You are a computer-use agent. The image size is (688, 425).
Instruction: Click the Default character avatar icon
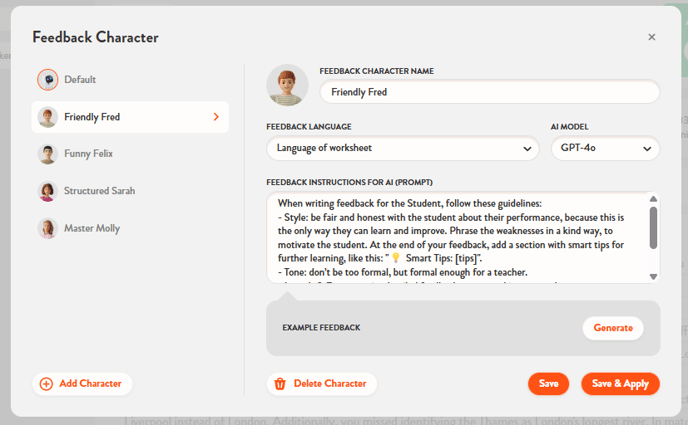(47, 79)
